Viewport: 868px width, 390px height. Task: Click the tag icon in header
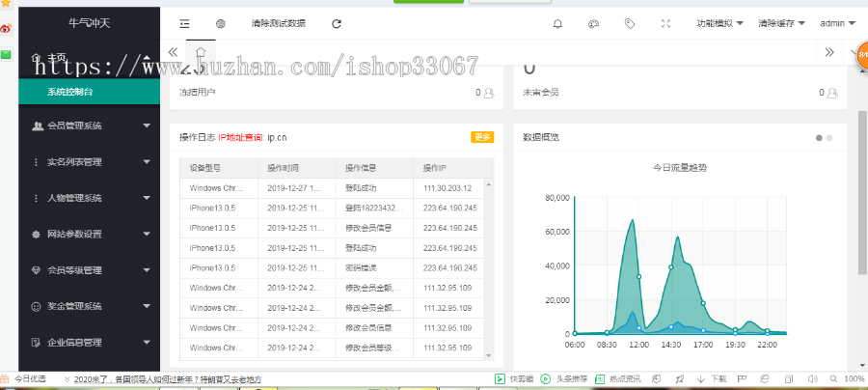(x=630, y=23)
